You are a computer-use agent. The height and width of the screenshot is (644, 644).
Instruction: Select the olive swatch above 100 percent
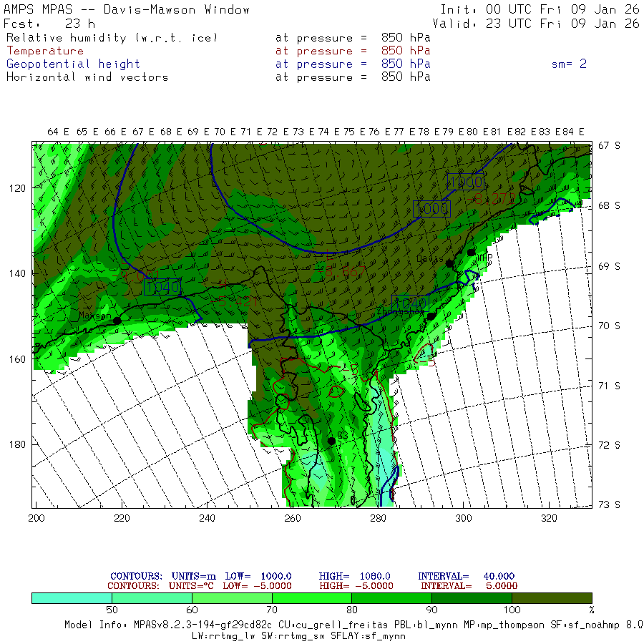tap(552, 598)
